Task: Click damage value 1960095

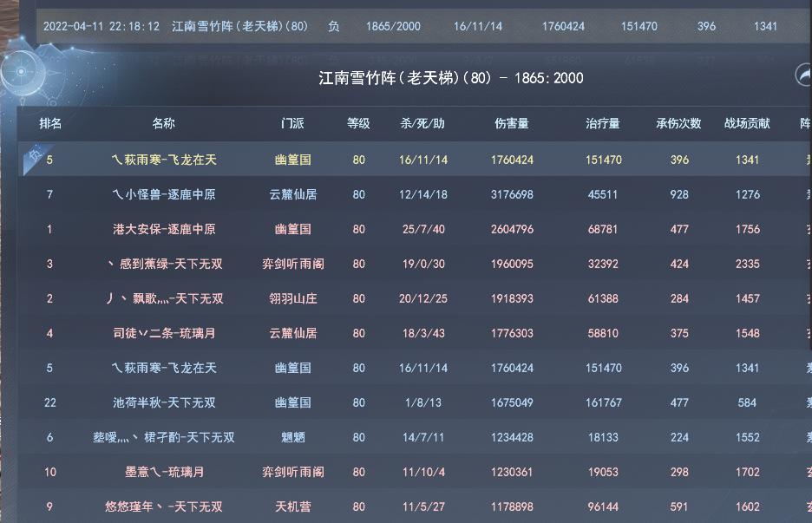Action: tap(512, 264)
